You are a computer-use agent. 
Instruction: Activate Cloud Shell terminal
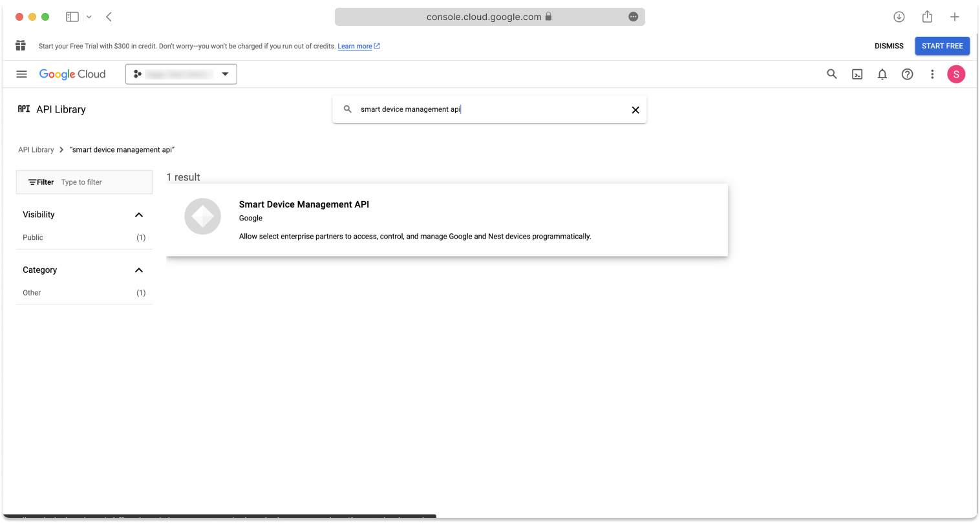click(x=857, y=74)
